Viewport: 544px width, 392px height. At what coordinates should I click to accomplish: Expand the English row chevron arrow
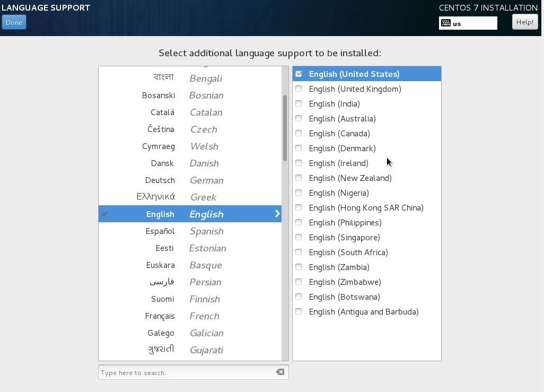(277, 214)
